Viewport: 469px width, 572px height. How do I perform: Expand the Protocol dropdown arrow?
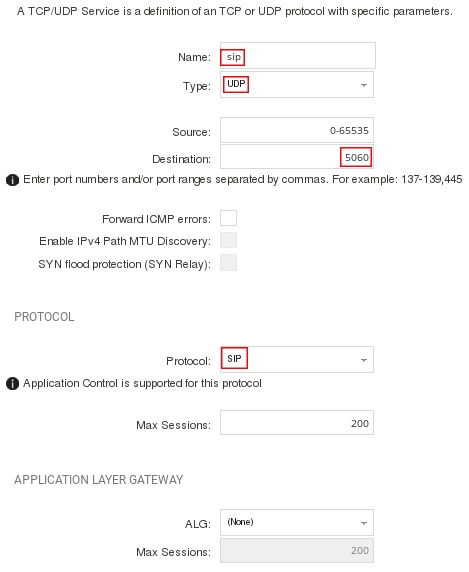pos(364,360)
